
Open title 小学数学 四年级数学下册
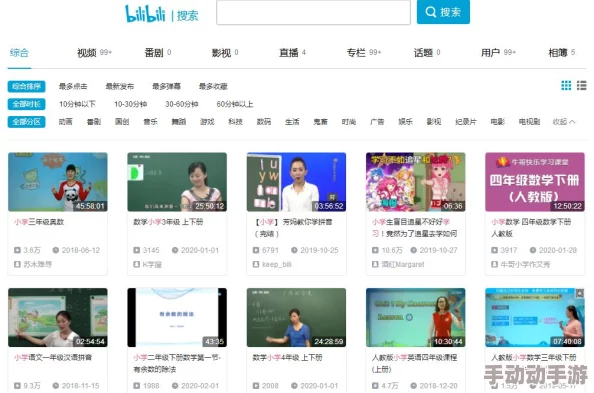pos(531,227)
